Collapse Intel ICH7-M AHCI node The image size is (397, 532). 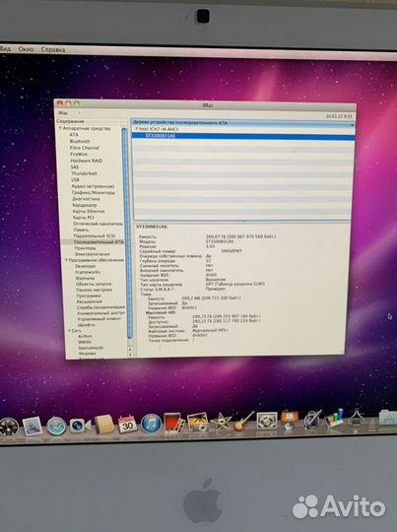click(x=137, y=129)
